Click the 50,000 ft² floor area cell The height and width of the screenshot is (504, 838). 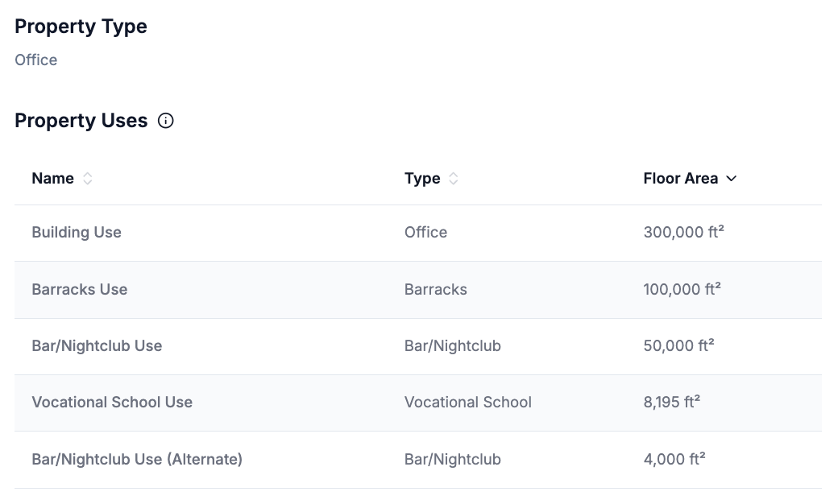(678, 346)
